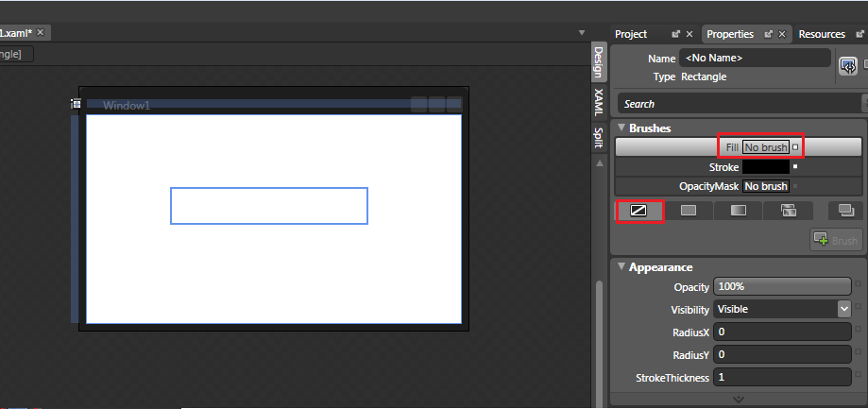Click the Fill advanced options square
The width and height of the screenshot is (868, 409).
[x=795, y=147]
